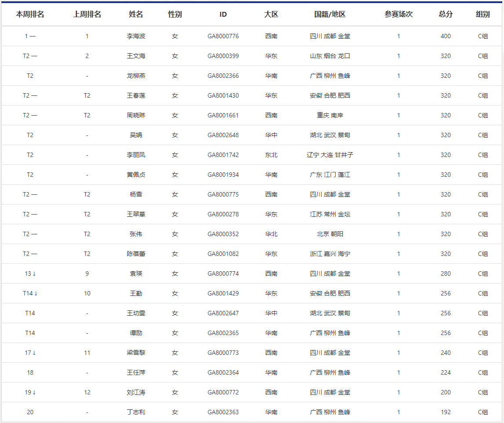This screenshot has width=504, height=423.
Task: Click the down arrow beside rank 13
Action: (34, 273)
